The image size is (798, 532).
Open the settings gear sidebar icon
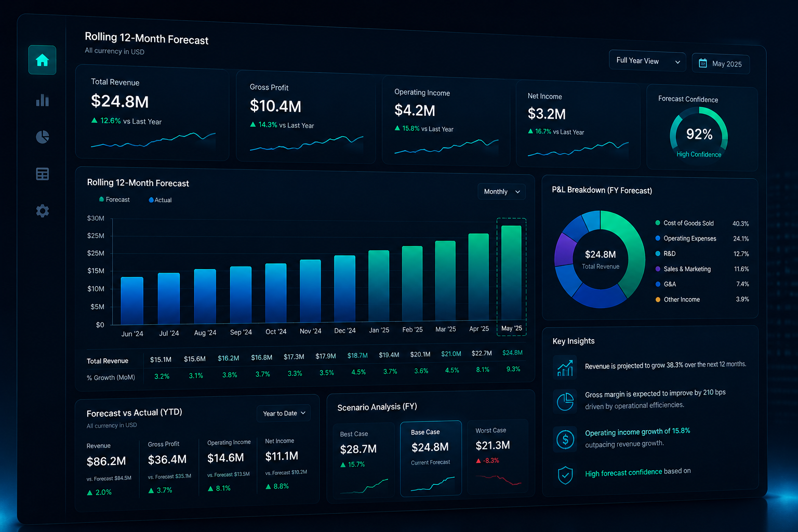point(42,211)
